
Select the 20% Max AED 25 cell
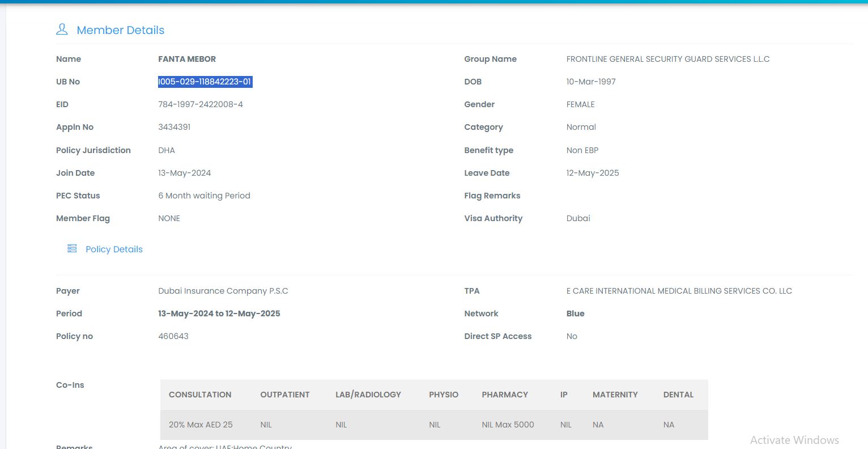[x=201, y=425]
